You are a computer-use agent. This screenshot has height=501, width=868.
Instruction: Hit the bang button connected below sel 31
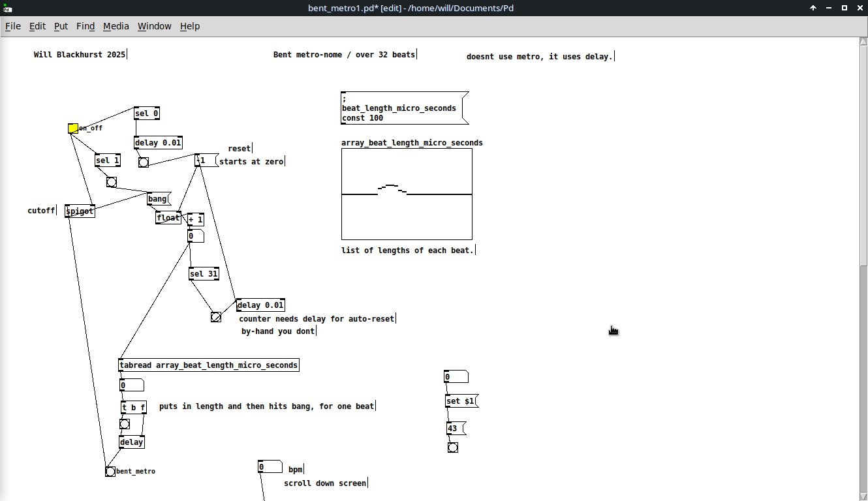(x=216, y=317)
